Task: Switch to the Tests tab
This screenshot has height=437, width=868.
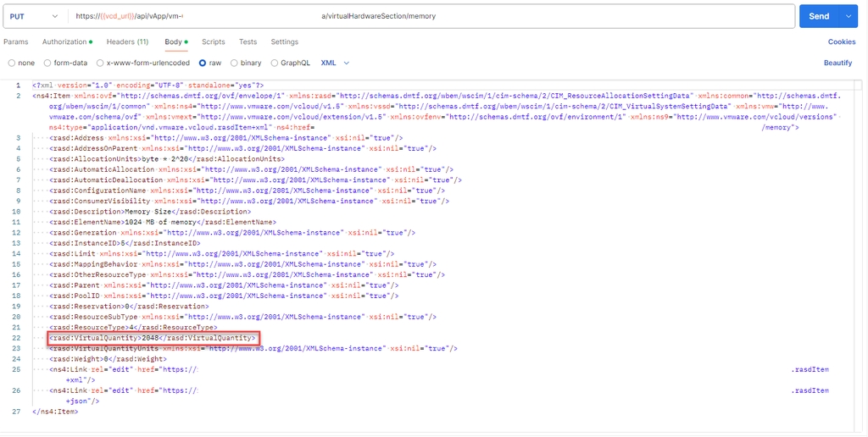Action: (248, 41)
